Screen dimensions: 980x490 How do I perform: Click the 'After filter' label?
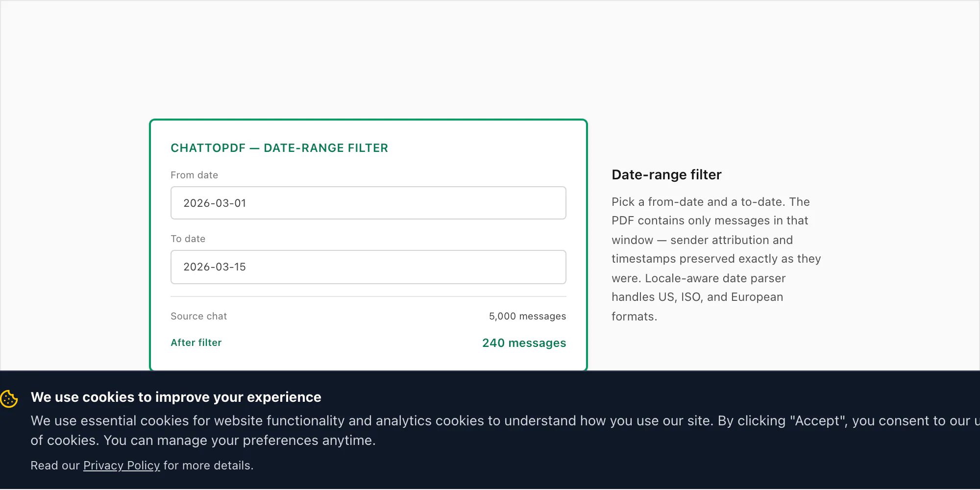196,343
